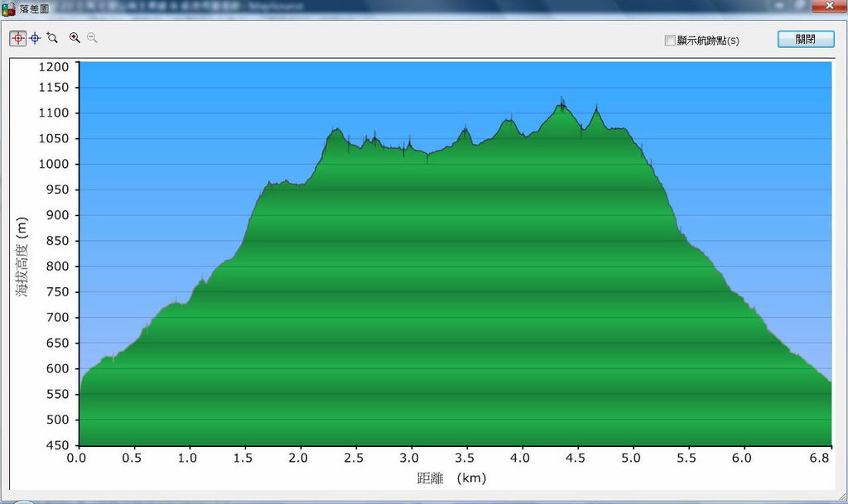The width and height of the screenshot is (848, 504).
Task: Select the red crosshair pointer tool
Action: (18, 38)
